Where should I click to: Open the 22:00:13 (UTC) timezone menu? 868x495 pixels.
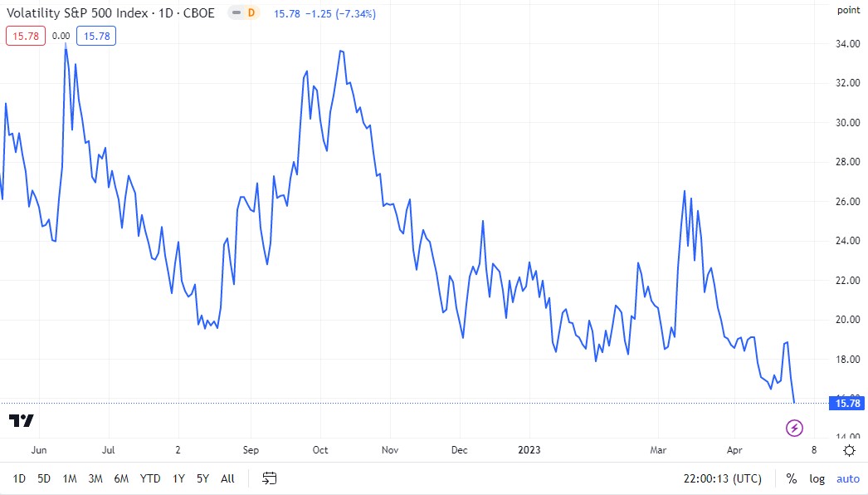click(723, 478)
